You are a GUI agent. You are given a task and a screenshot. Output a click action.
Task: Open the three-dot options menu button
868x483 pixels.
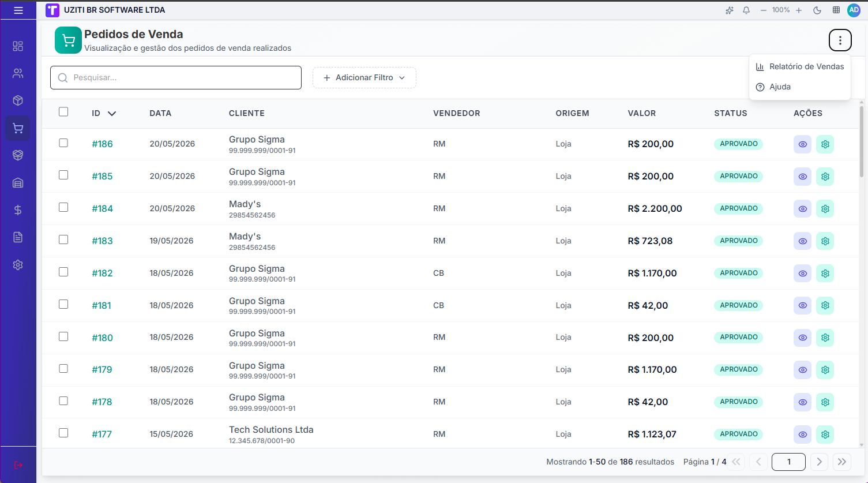(x=840, y=40)
